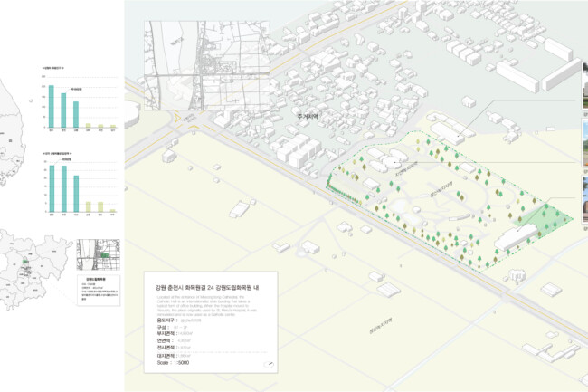
Task: Select the tallest teal bar in upper chart
Action: tap(51, 106)
